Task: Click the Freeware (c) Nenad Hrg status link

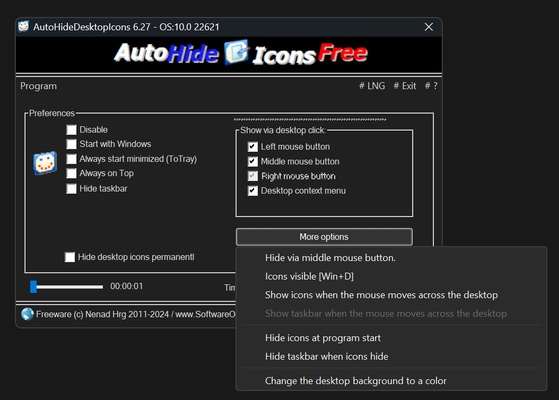Action: click(135, 314)
